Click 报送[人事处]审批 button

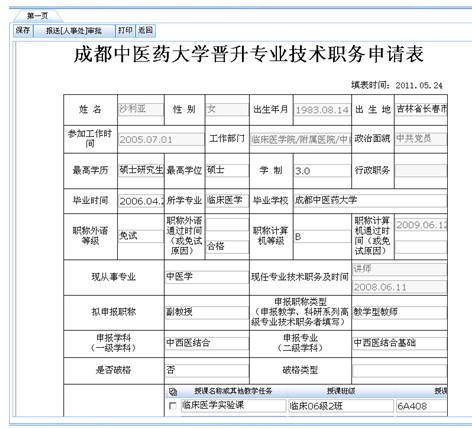pyautogui.click(x=74, y=31)
